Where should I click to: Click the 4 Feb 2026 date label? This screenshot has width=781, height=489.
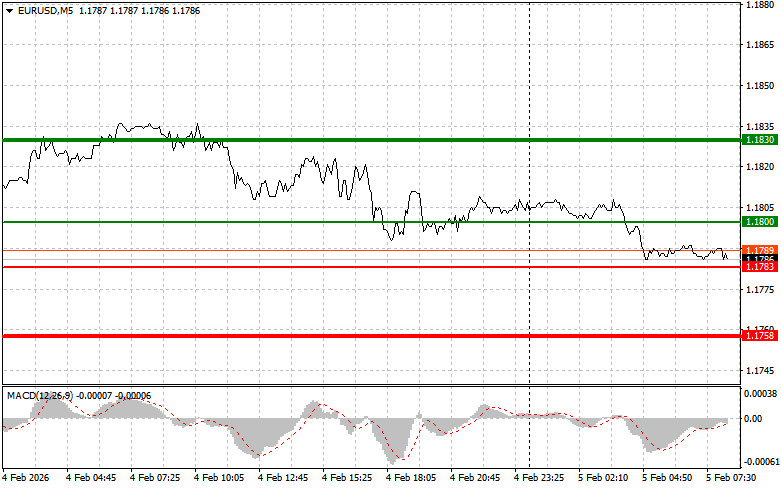[30, 478]
